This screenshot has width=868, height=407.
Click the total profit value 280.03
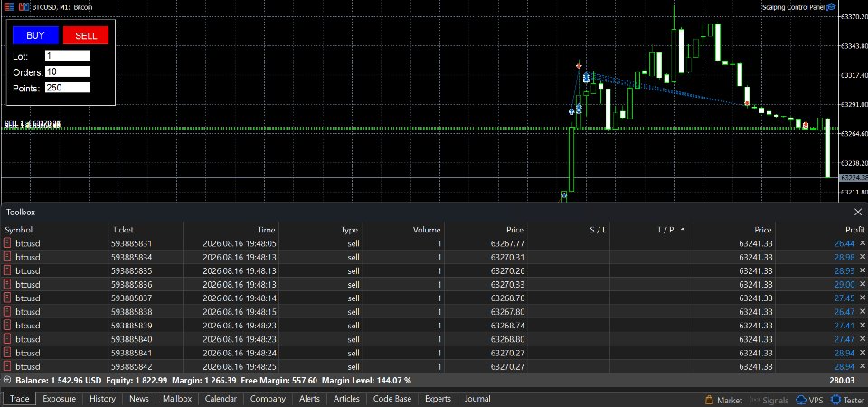[843, 381]
